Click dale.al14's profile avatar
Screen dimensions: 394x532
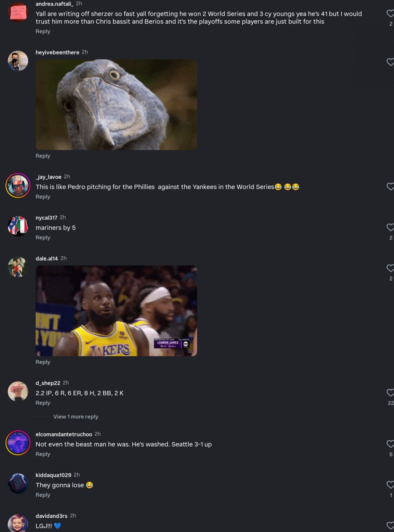tap(18, 267)
